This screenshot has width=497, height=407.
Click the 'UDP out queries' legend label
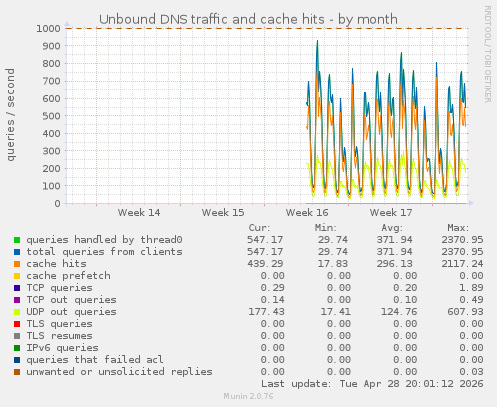pos(71,312)
